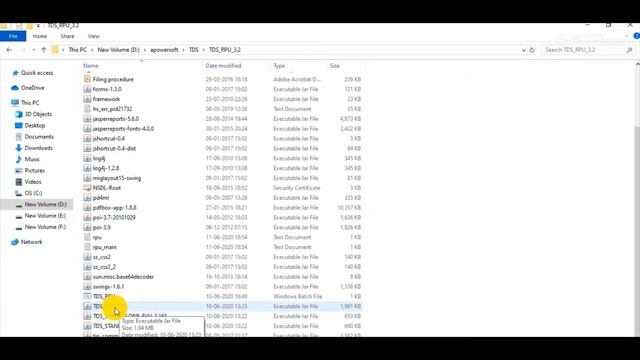Open Network in navigation pane

[x=31, y=242]
